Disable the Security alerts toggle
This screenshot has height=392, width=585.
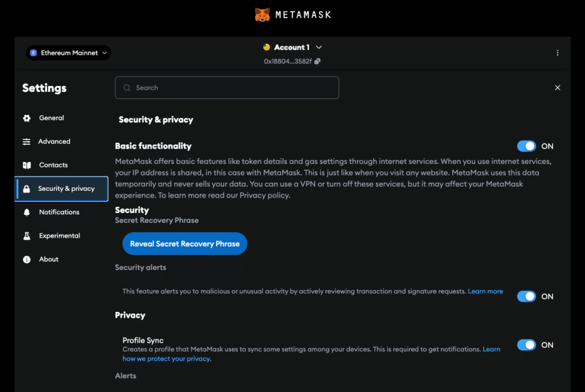[x=527, y=297]
